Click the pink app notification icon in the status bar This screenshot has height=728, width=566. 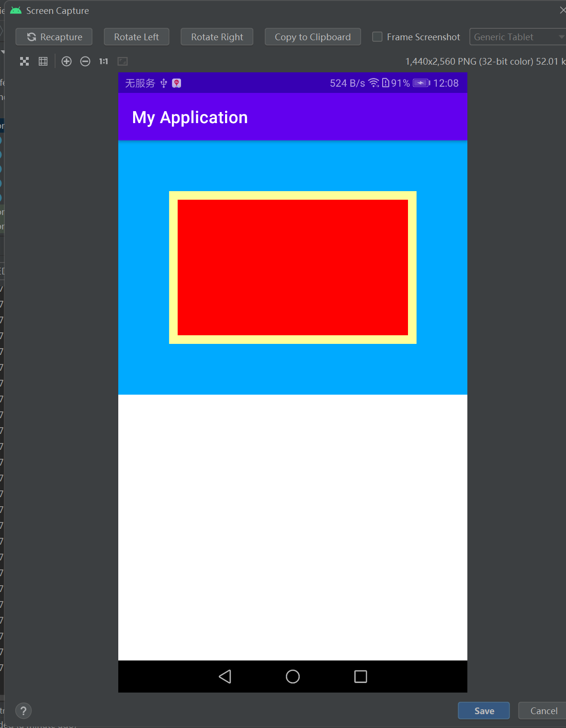[177, 83]
